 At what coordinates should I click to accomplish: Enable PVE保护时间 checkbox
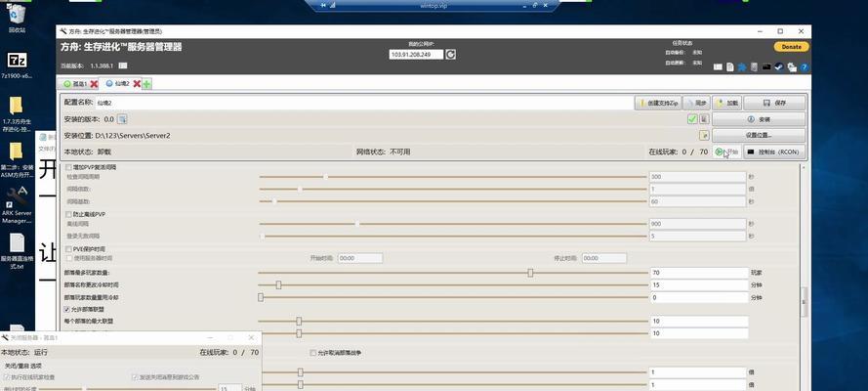coord(68,249)
